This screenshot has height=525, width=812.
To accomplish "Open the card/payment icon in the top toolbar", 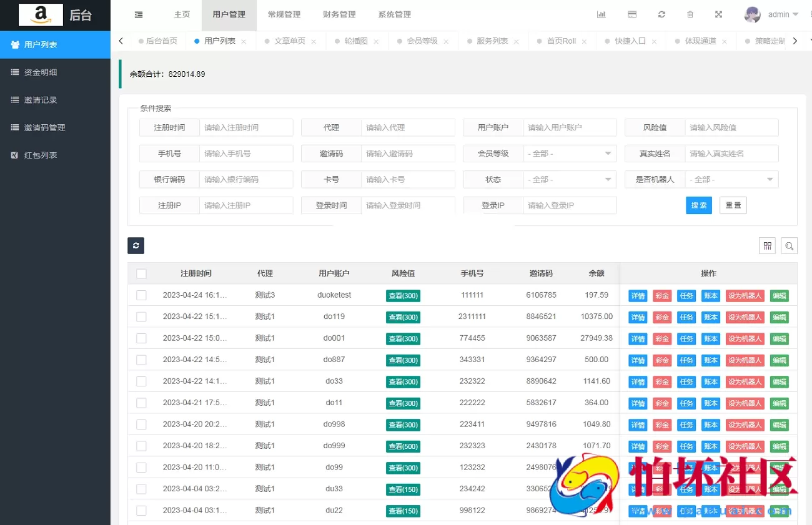I will 632,14.
